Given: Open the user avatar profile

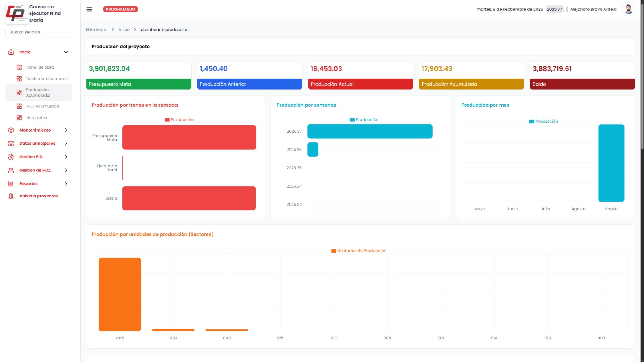Looking at the screenshot, I should click(628, 9).
